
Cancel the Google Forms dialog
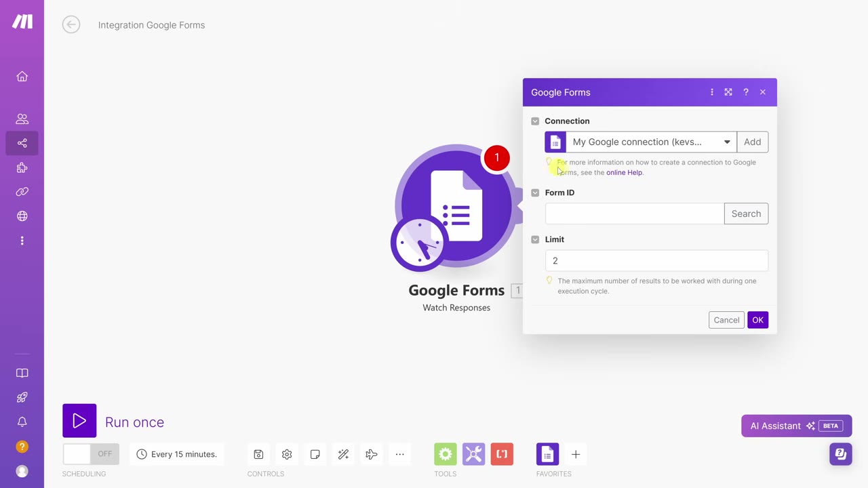726,320
